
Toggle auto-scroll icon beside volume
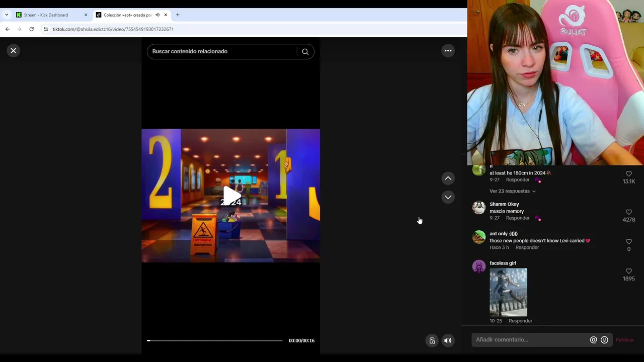tap(432, 341)
